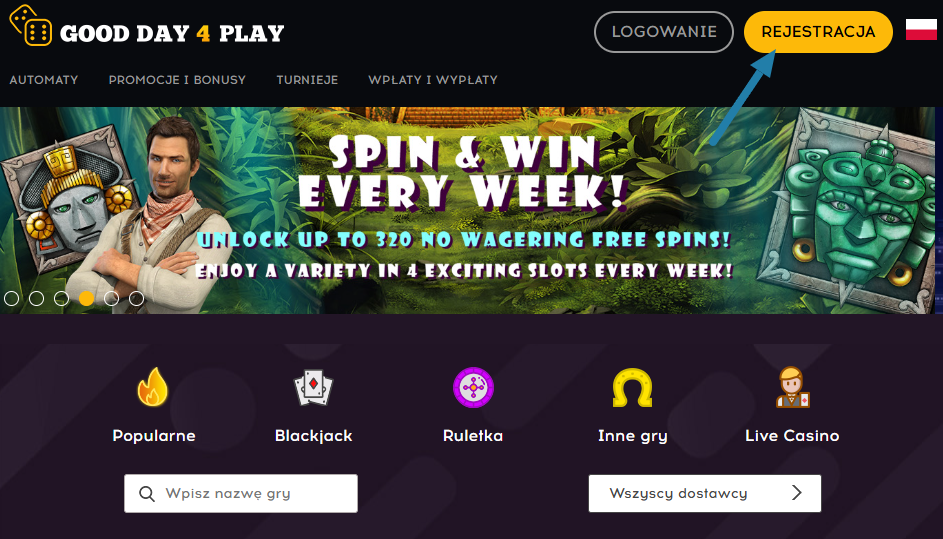Open the Popularne flame icon category

click(153, 387)
